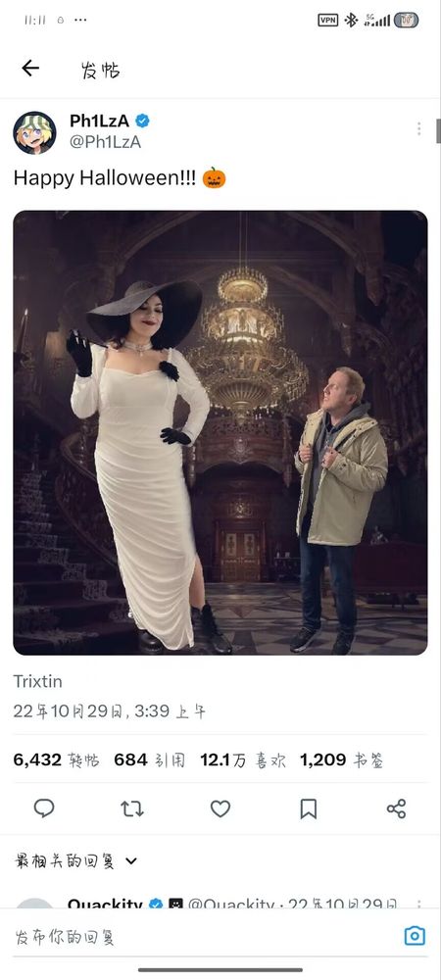Bookmark the post with bookmark icon
The height and width of the screenshot is (980, 441).
(x=309, y=808)
